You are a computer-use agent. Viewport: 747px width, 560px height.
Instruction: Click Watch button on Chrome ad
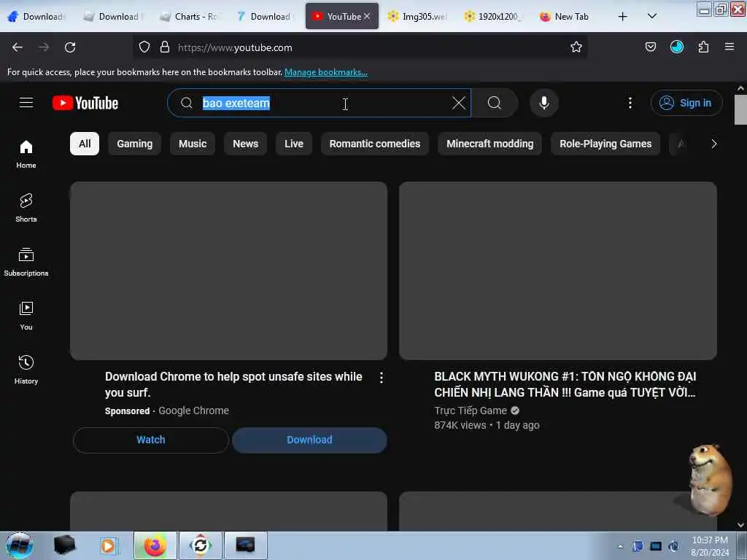(151, 440)
